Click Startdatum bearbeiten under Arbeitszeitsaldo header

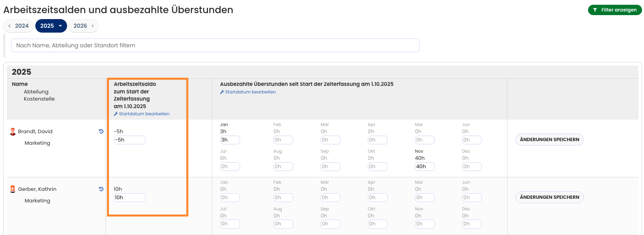[x=144, y=114]
